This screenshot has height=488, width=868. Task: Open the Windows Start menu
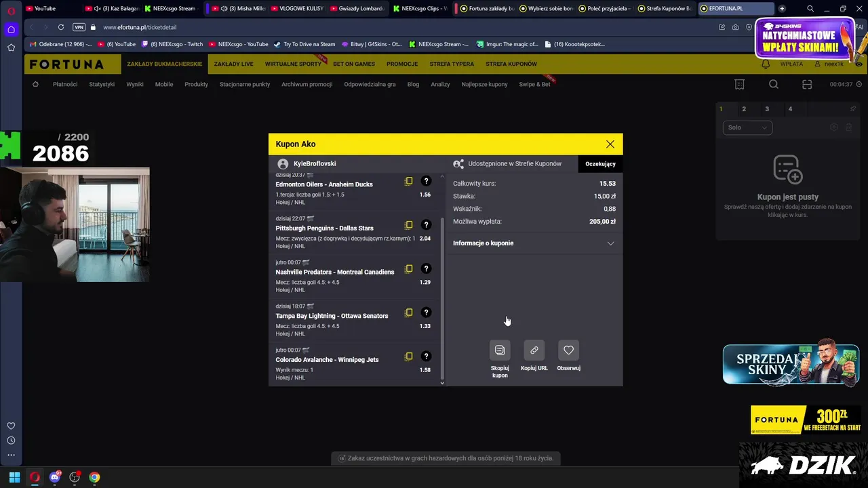(x=14, y=477)
